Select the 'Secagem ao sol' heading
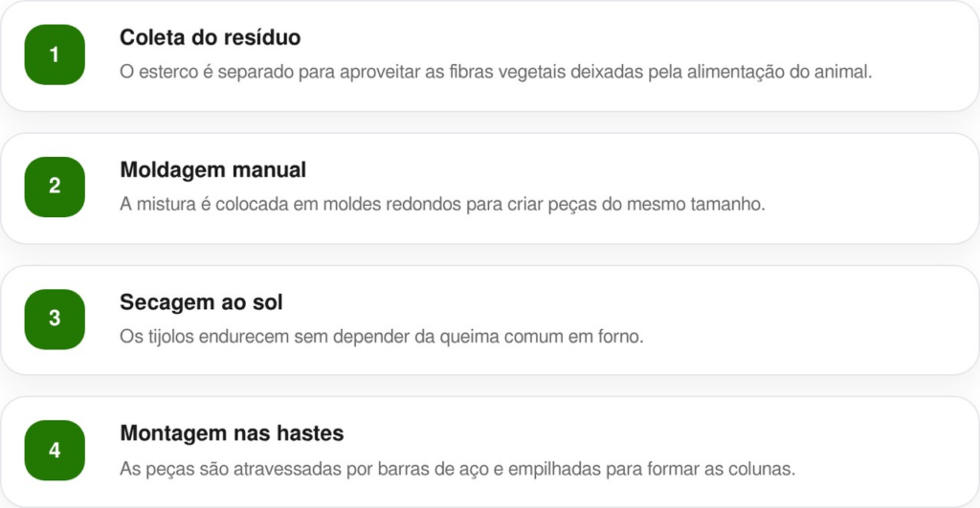 click(x=201, y=302)
